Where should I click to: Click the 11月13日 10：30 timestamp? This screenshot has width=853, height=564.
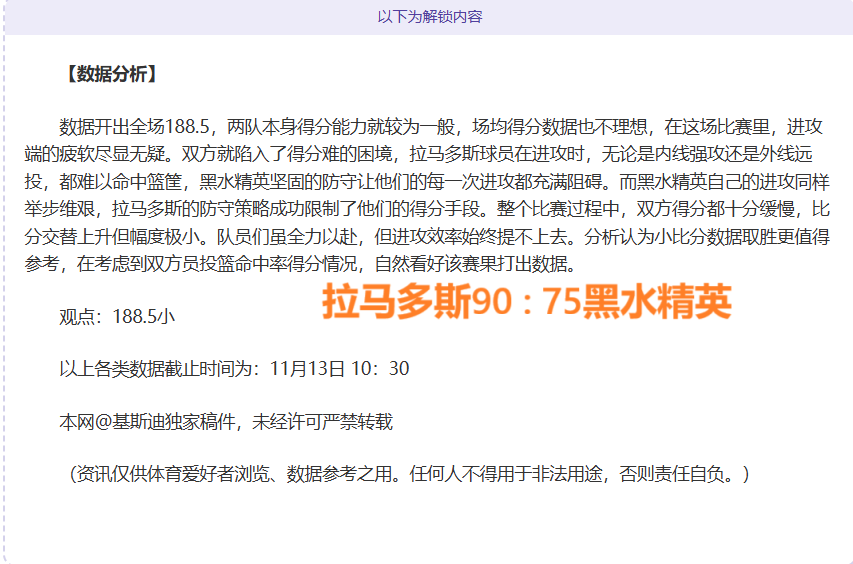pyautogui.click(x=342, y=369)
